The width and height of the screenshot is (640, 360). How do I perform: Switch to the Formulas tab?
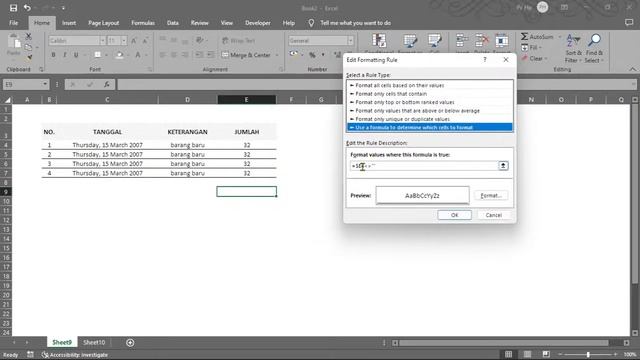143,23
